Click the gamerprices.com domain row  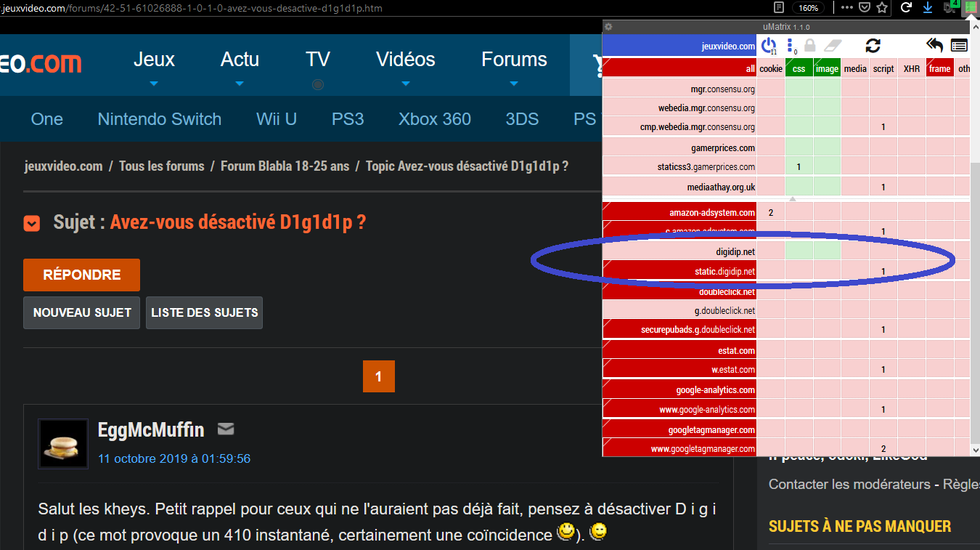click(x=679, y=147)
